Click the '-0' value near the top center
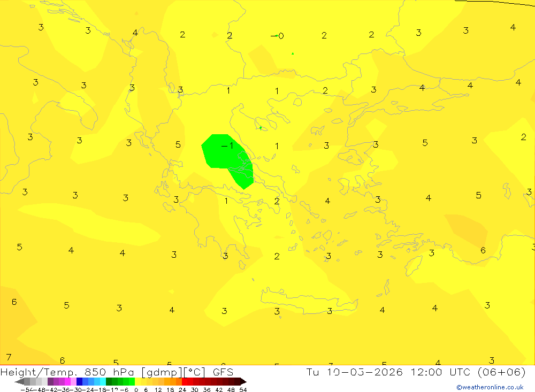 (x=277, y=36)
